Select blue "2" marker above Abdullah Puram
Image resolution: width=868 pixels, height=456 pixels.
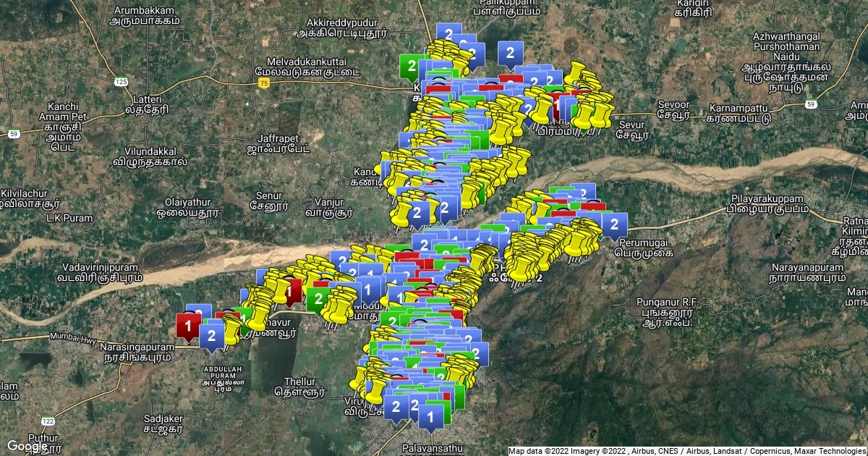212,336
